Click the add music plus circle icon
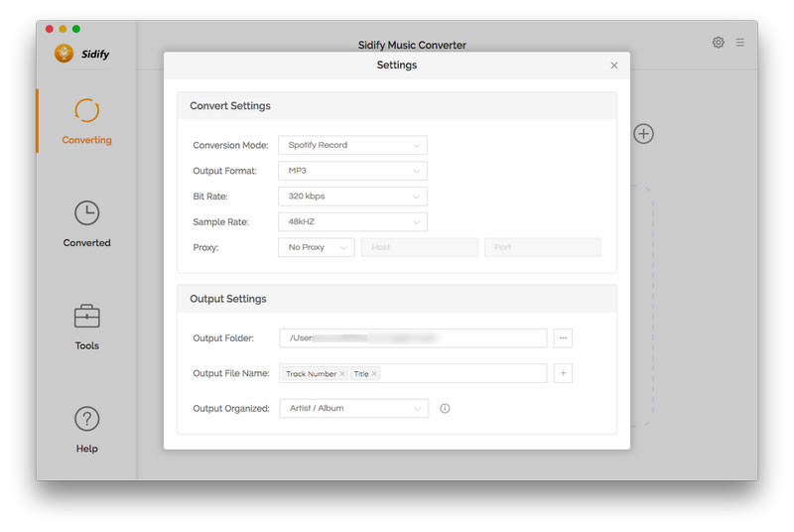This screenshot has width=794, height=532. (643, 134)
